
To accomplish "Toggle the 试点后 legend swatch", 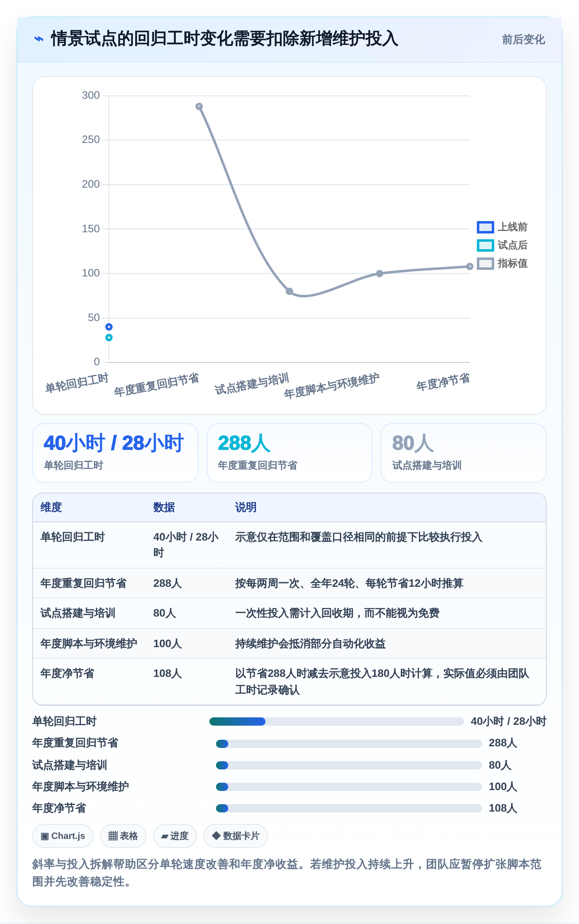I will (485, 245).
